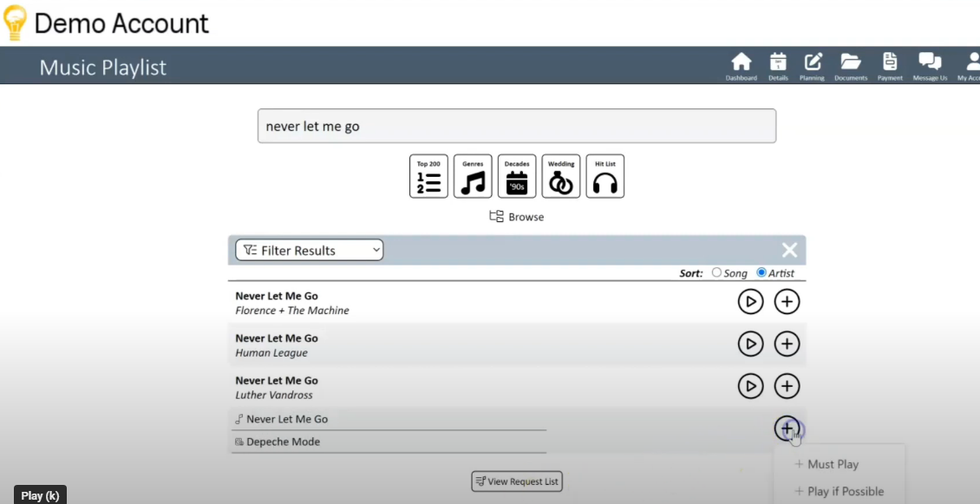The image size is (980, 504).
Task: Open the View Request List button
Action: coord(517,481)
